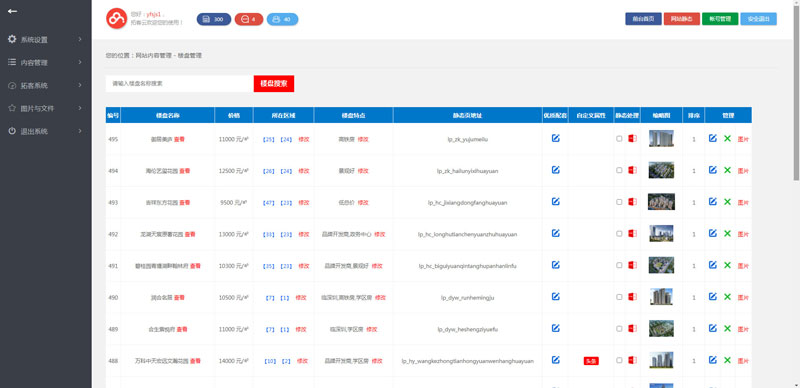Tick the static checkbox for row 490
The height and width of the screenshot is (388, 800).
pos(619,297)
